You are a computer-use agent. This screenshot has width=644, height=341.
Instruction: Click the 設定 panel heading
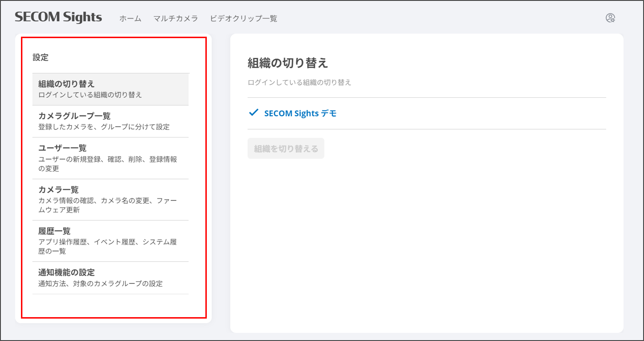click(41, 57)
